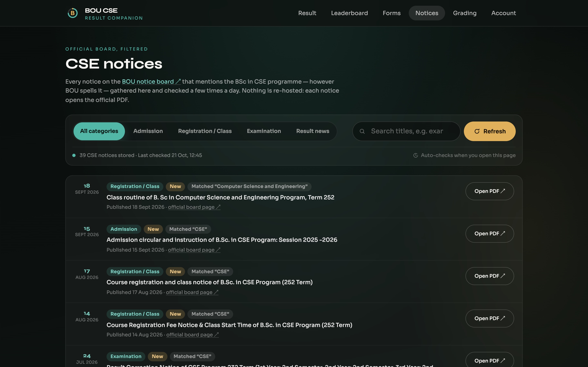Focus the Search titles input field
This screenshot has height=367, width=588.
[406, 131]
